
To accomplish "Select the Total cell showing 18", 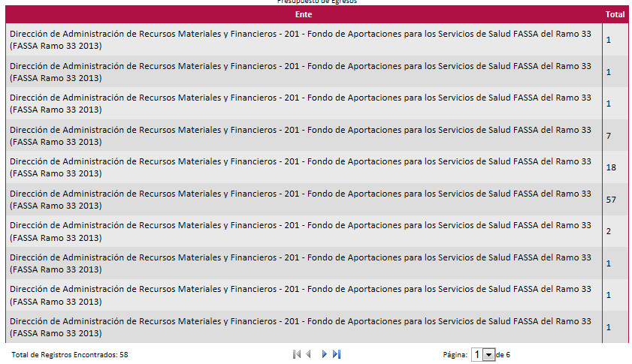I will click(x=615, y=167).
